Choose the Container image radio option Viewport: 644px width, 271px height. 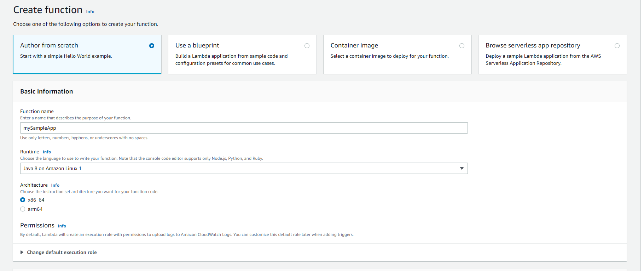tap(462, 46)
